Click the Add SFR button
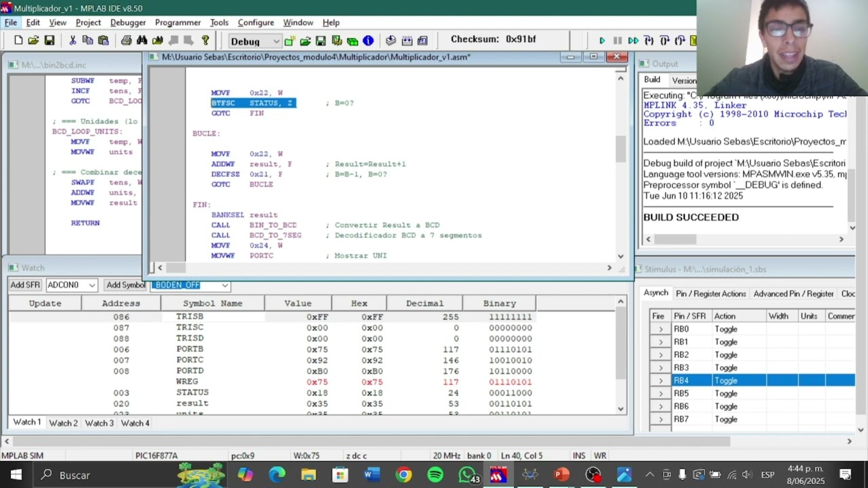Screen dimensions: 868x488 (25, 285)
